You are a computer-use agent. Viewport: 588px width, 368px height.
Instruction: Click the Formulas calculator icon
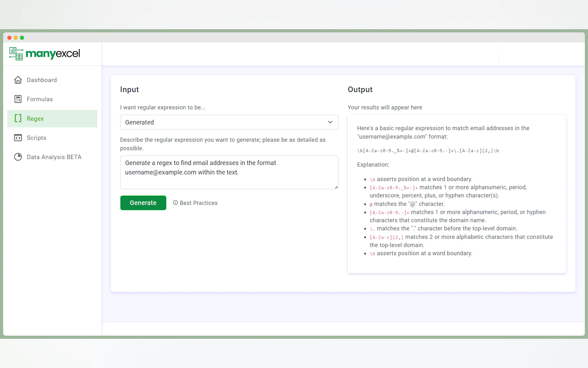coord(18,99)
